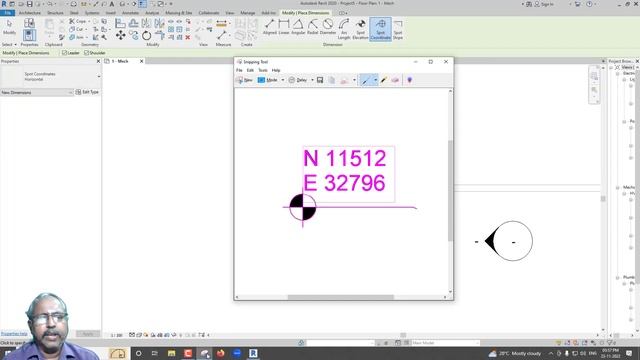Screen dimensions: 640x360
Task: Click Save icon in Revit quick access toolbar
Action: 29,4
